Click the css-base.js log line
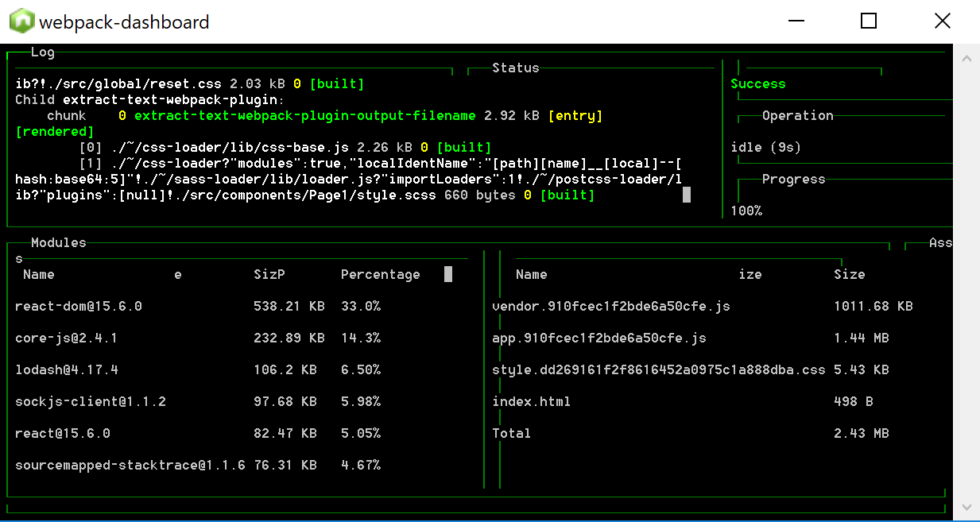Image resolution: width=980 pixels, height=522 pixels. (x=285, y=148)
